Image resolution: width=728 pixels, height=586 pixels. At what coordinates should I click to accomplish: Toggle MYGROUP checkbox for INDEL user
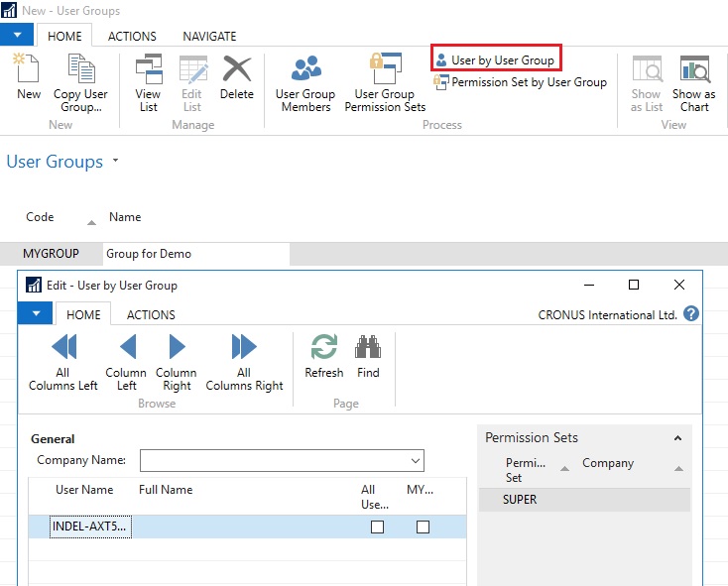(x=424, y=527)
